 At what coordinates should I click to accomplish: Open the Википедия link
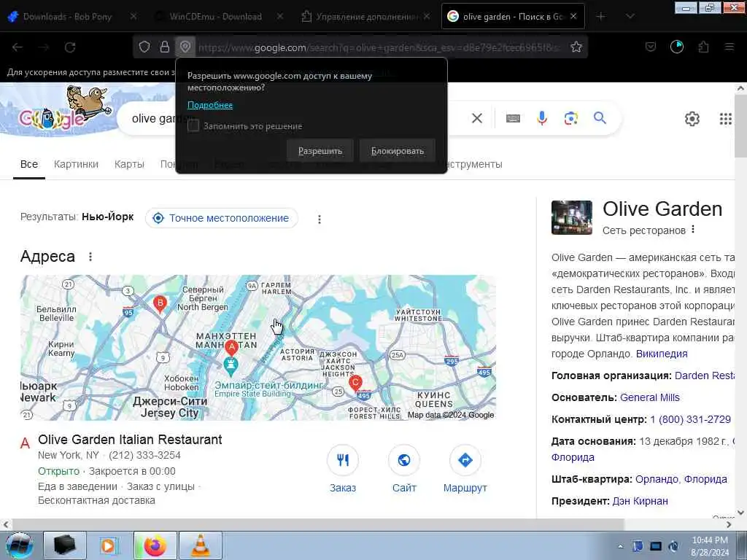point(662,354)
